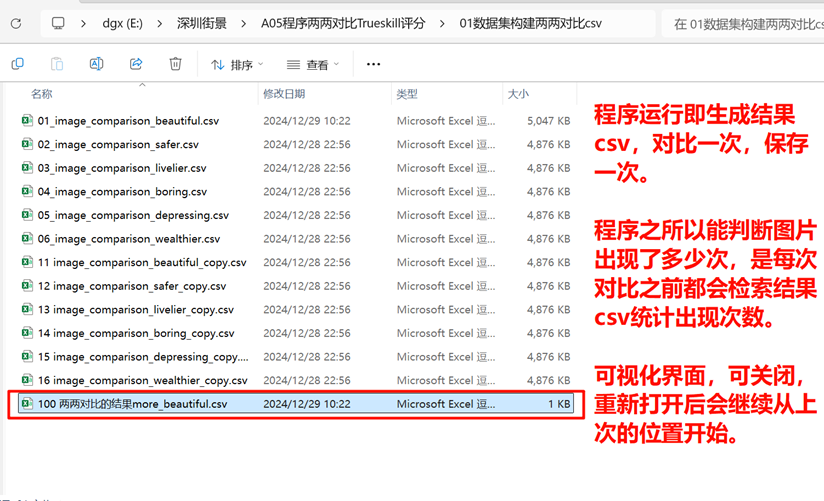Expand chevron after the This PC icon
This screenshot has height=501, width=824.
coord(83,24)
